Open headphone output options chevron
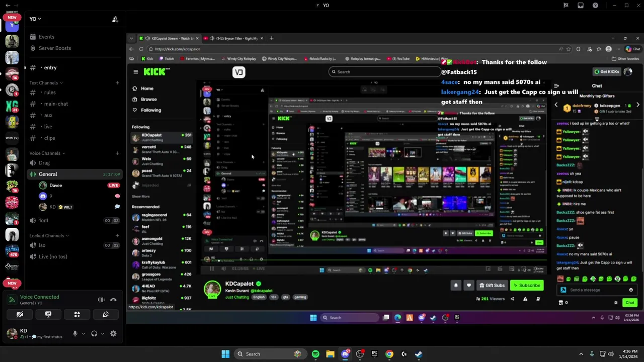Viewport: 644px width, 362px height. pyautogui.click(x=103, y=333)
